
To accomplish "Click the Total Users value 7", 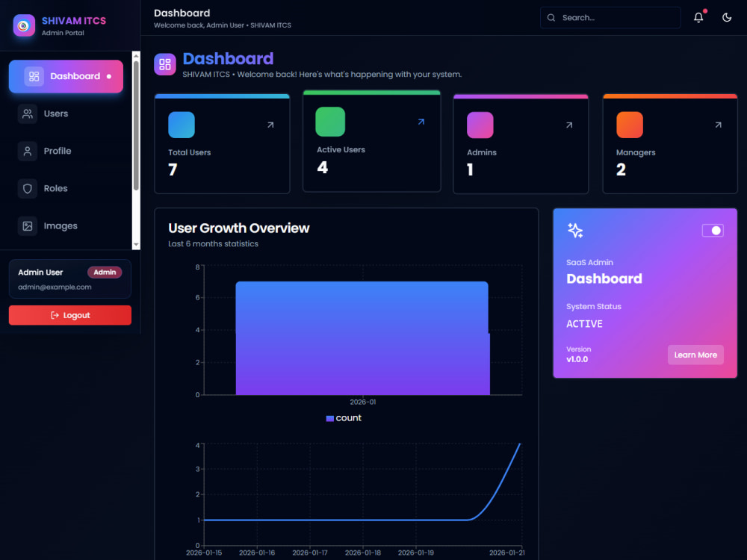I will pos(173,169).
